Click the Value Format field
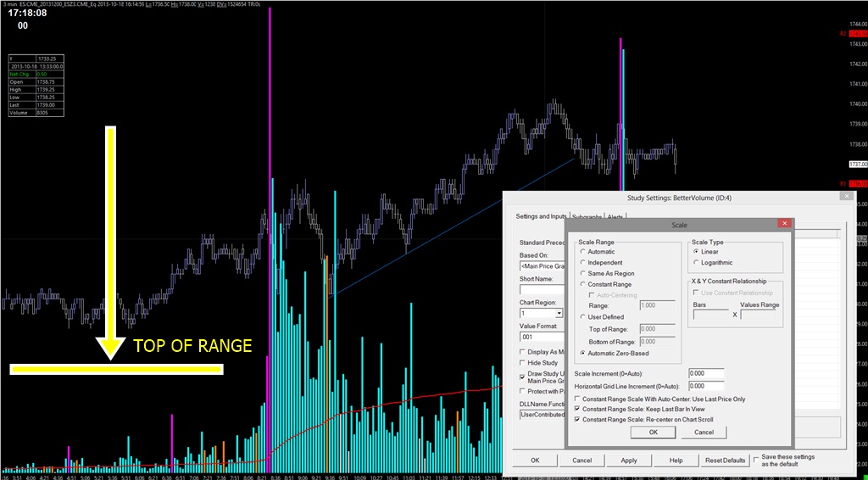Screen dimensions: 868x480 542,337
